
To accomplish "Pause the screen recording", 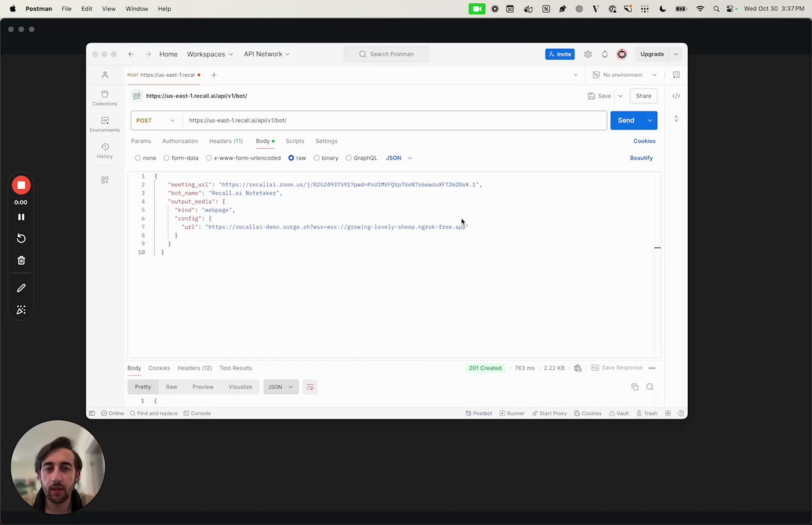I will [21, 217].
